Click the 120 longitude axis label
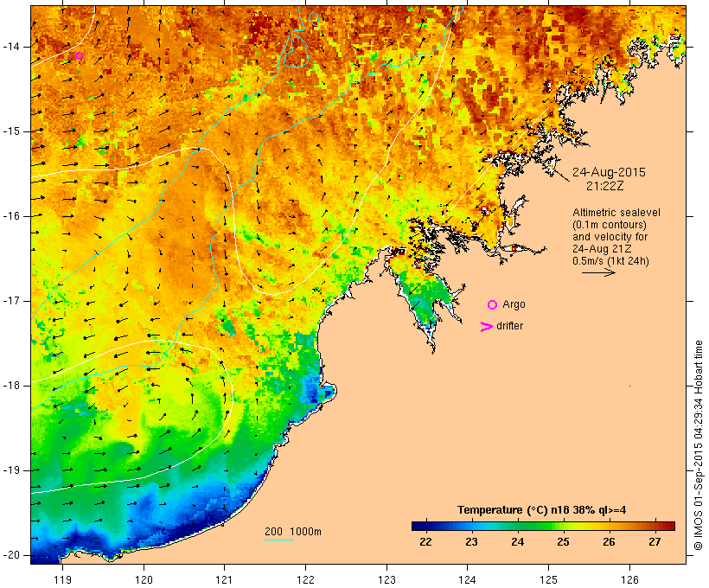Viewport: 709px width, 588px height. [144, 579]
